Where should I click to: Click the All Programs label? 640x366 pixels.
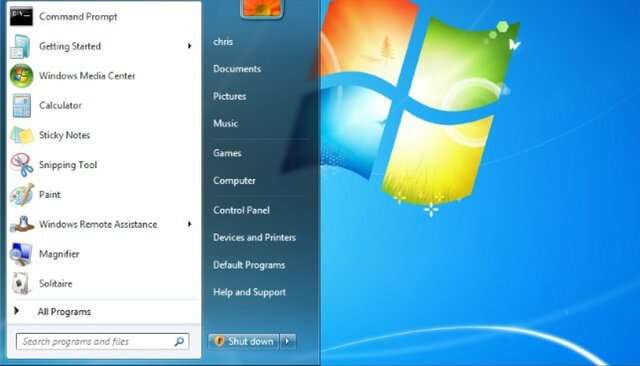coord(64,312)
